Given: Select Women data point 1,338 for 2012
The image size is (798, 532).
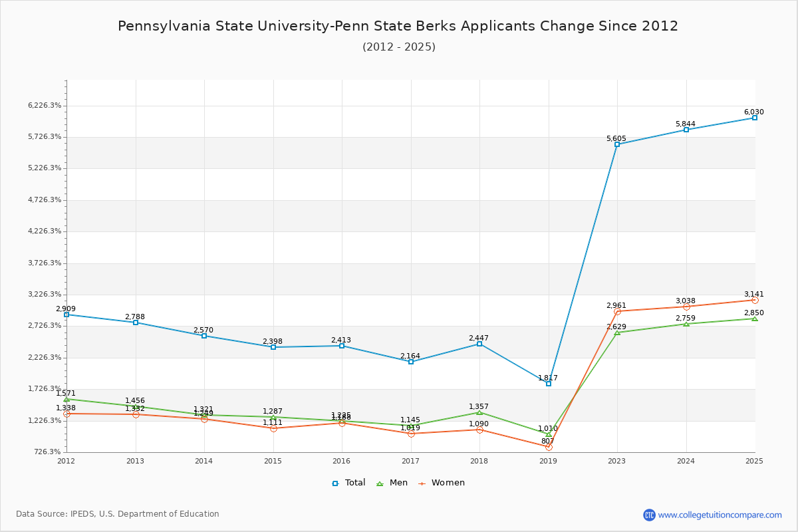Looking at the screenshot, I should click(x=66, y=414).
